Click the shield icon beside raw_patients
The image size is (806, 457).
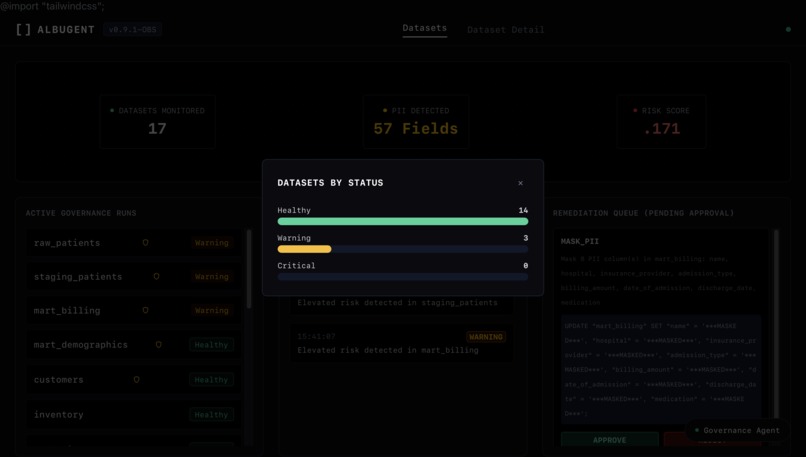pos(145,243)
